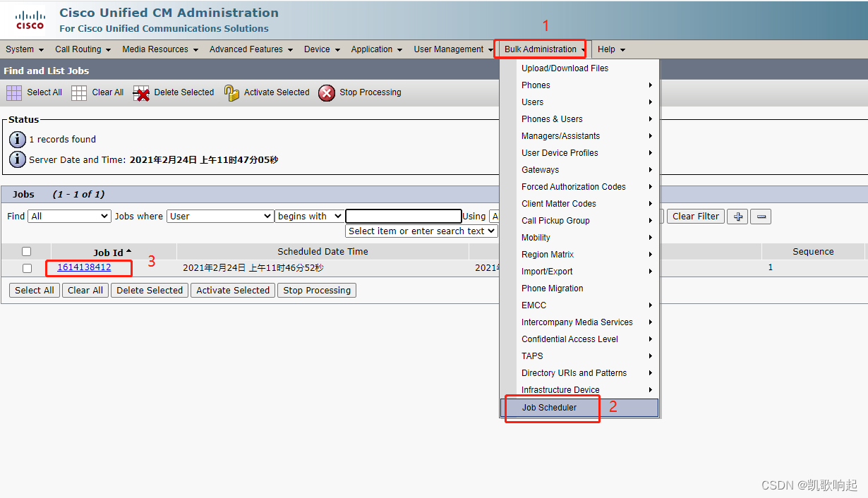
Task: Click the Cisco logo in the header
Action: [x=29, y=19]
